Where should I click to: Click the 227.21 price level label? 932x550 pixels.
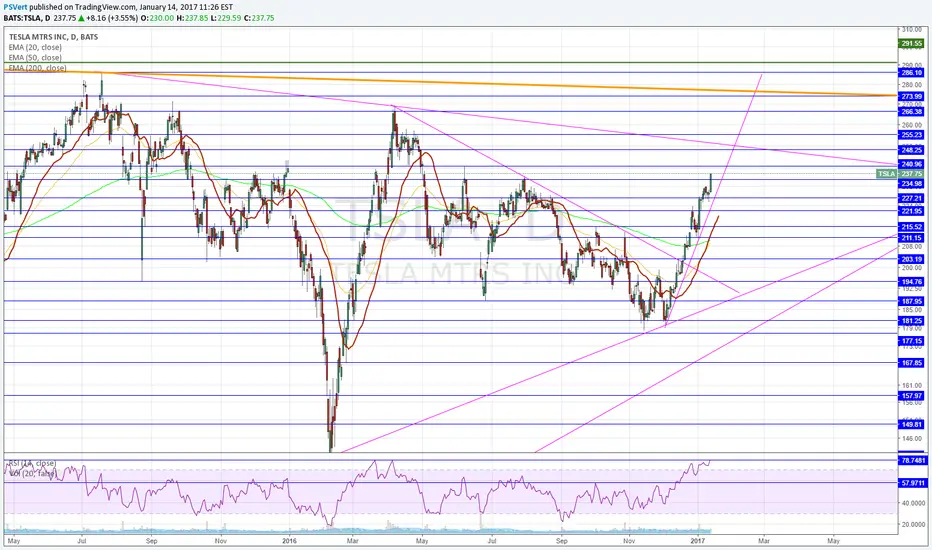click(911, 198)
